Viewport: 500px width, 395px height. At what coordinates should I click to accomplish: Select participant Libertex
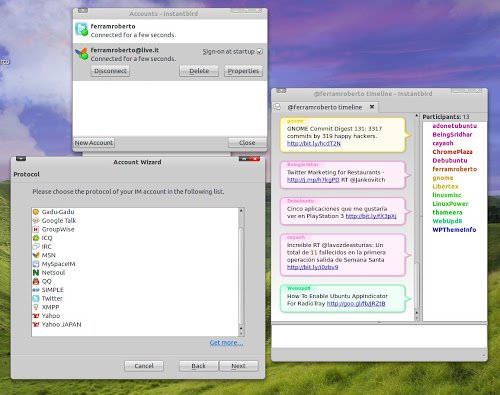click(x=445, y=187)
